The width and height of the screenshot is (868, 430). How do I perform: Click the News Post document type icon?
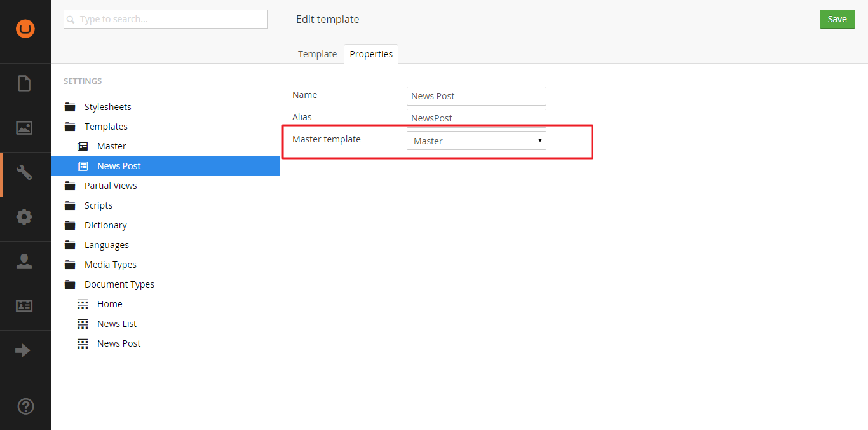[83, 343]
